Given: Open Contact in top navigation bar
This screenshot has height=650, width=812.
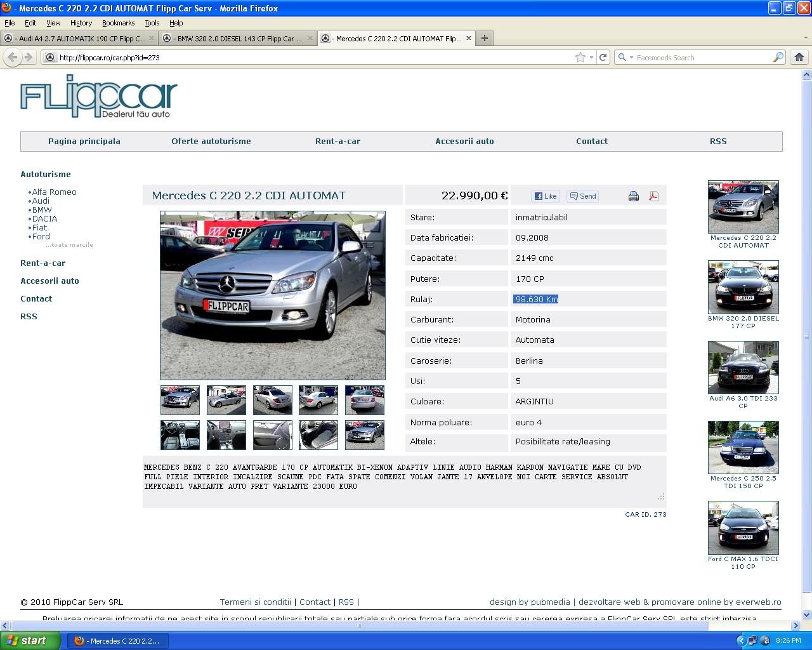Looking at the screenshot, I should pos(592,142).
